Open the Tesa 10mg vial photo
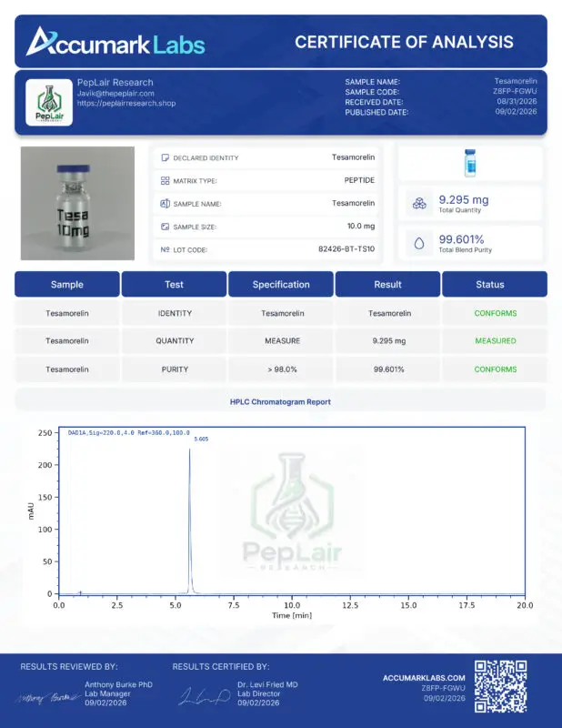The image size is (562, 728). point(77,203)
